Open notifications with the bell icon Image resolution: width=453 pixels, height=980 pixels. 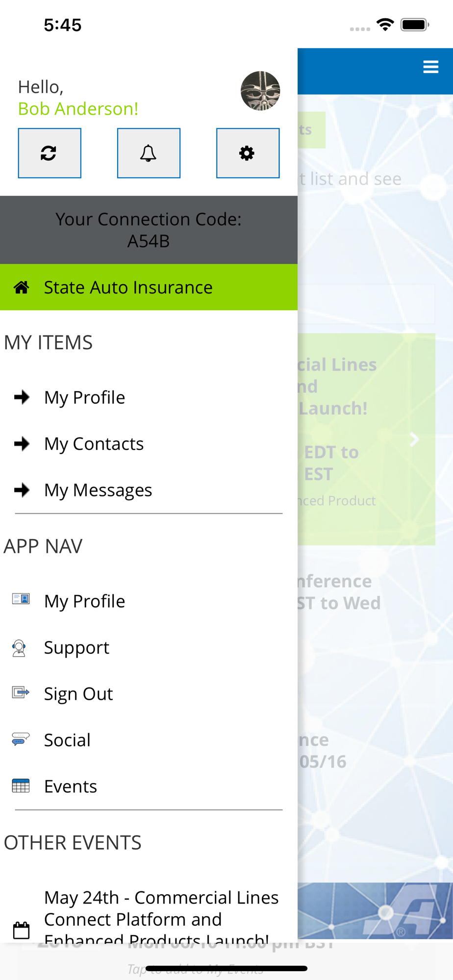[x=149, y=153]
